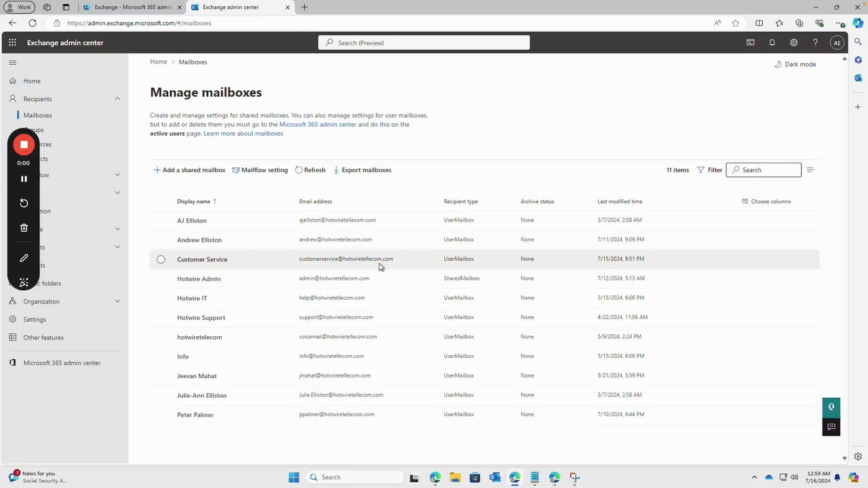Show hidden icons in the system tray
Viewport: 868px width, 488px height.
pyautogui.click(x=754, y=477)
